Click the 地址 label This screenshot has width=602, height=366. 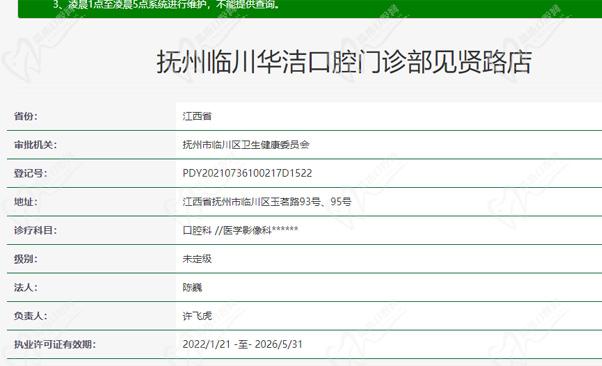point(26,202)
